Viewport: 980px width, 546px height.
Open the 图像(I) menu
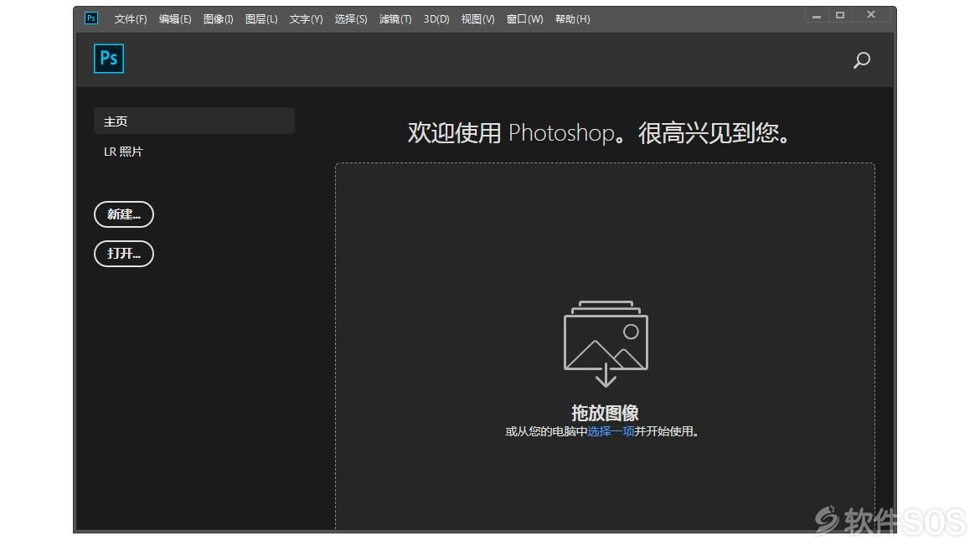click(x=218, y=19)
